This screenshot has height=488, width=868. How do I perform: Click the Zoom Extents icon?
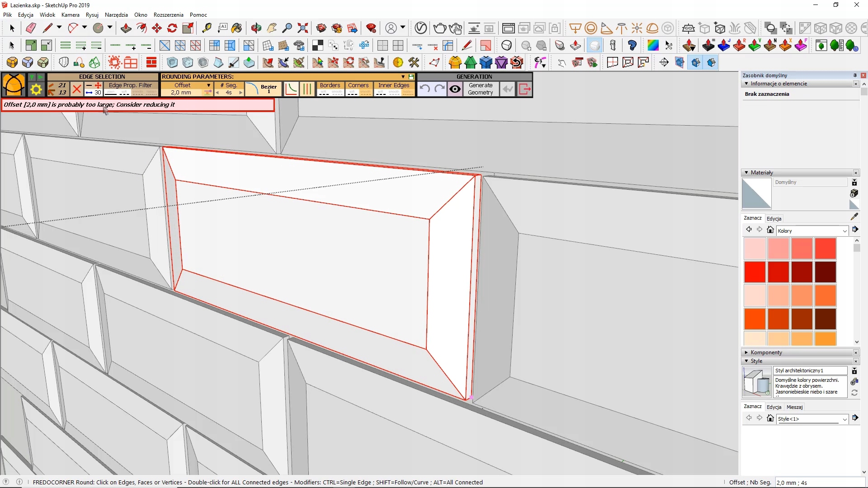click(x=303, y=28)
